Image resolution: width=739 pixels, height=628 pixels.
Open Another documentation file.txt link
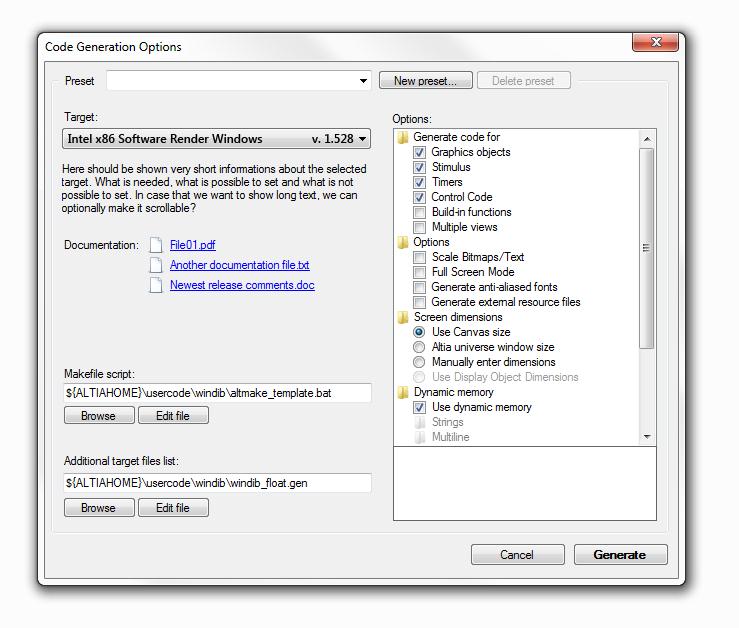[x=239, y=265]
